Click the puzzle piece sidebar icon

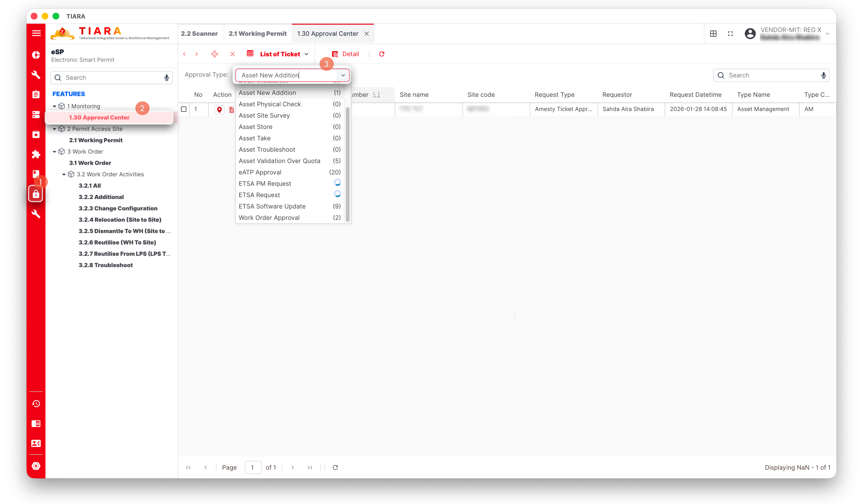click(x=36, y=154)
